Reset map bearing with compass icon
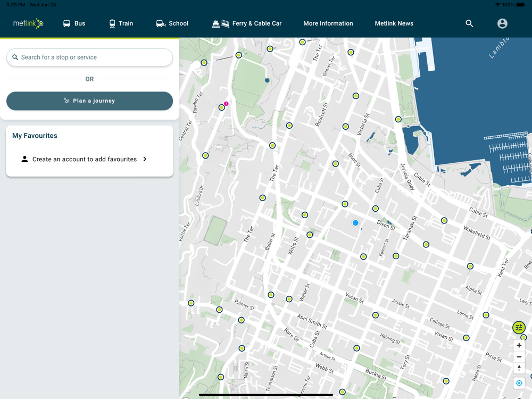The image size is (532, 399). click(519, 368)
